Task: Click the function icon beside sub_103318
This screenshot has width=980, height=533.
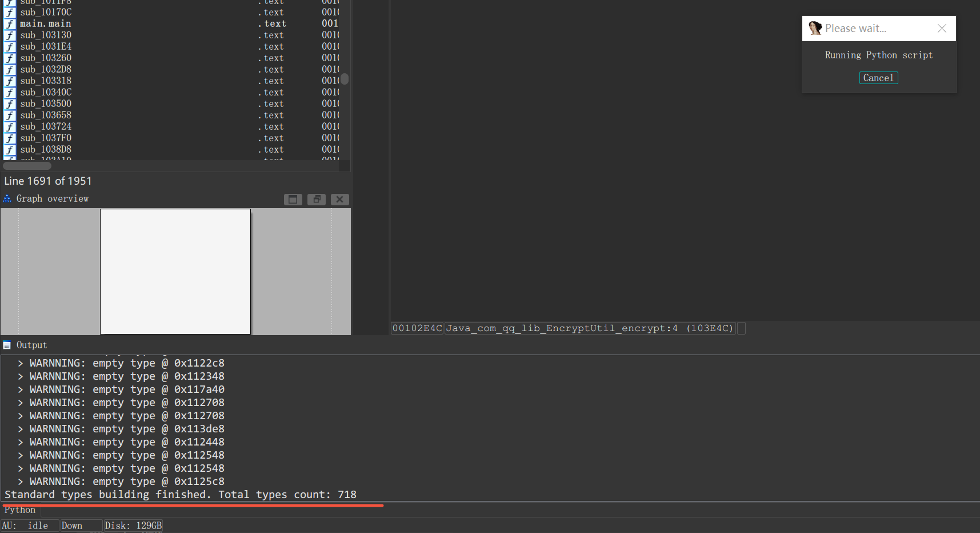Action: point(10,81)
